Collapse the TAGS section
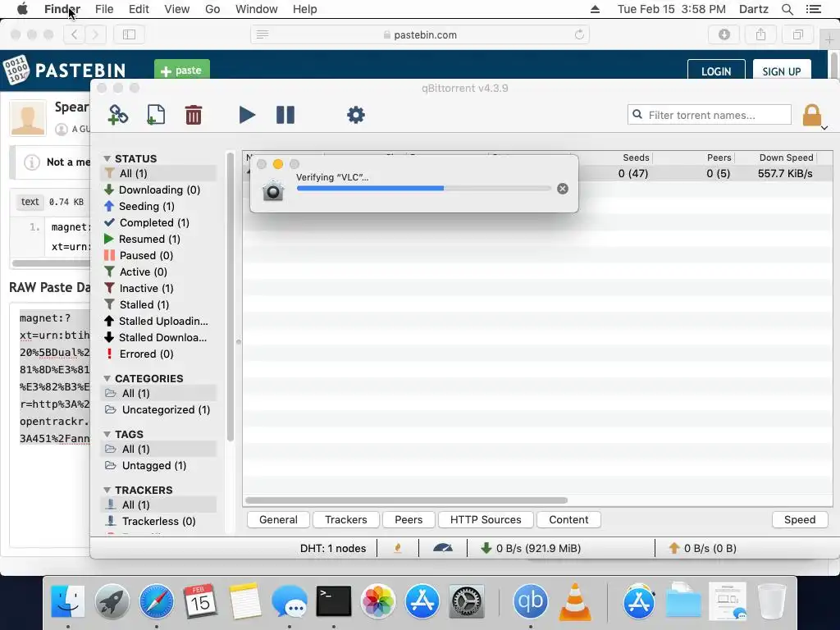The height and width of the screenshot is (630, 840). pos(107,434)
